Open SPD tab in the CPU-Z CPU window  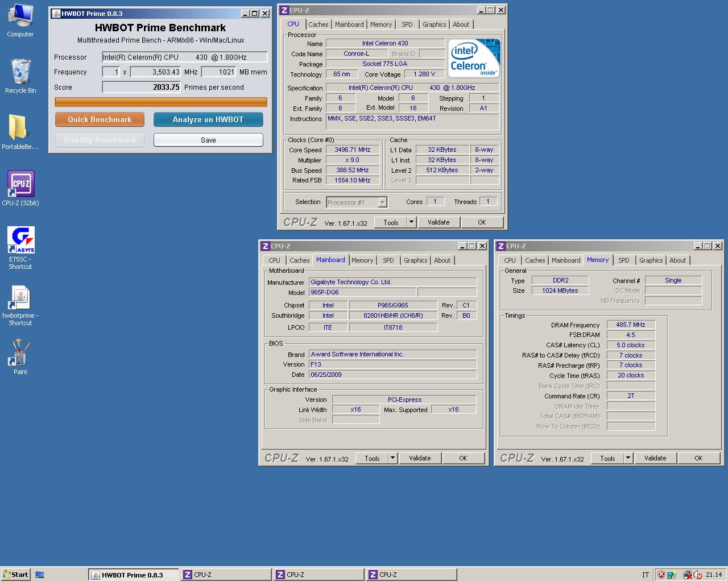coord(407,24)
